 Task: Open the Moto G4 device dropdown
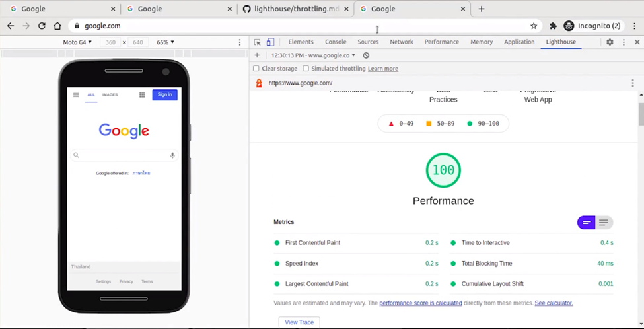coord(77,42)
